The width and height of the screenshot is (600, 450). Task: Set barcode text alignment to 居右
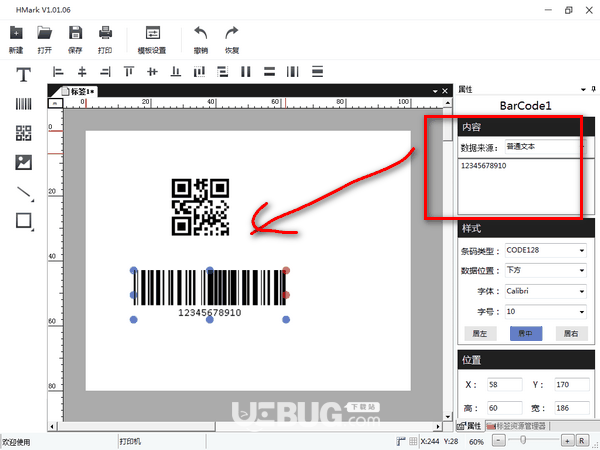[571, 334]
